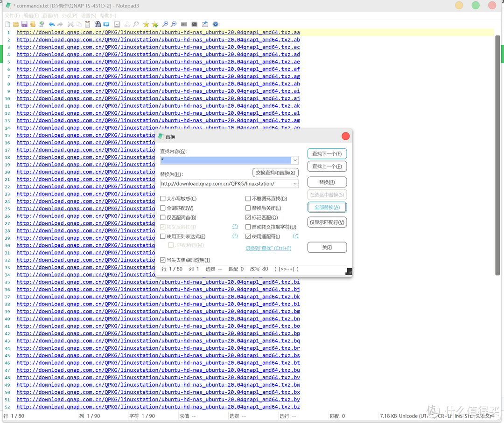The height and width of the screenshot is (423, 504).
Task: Enable the 使用正则表达式(E) checkbox
Action: pyautogui.click(x=163, y=236)
